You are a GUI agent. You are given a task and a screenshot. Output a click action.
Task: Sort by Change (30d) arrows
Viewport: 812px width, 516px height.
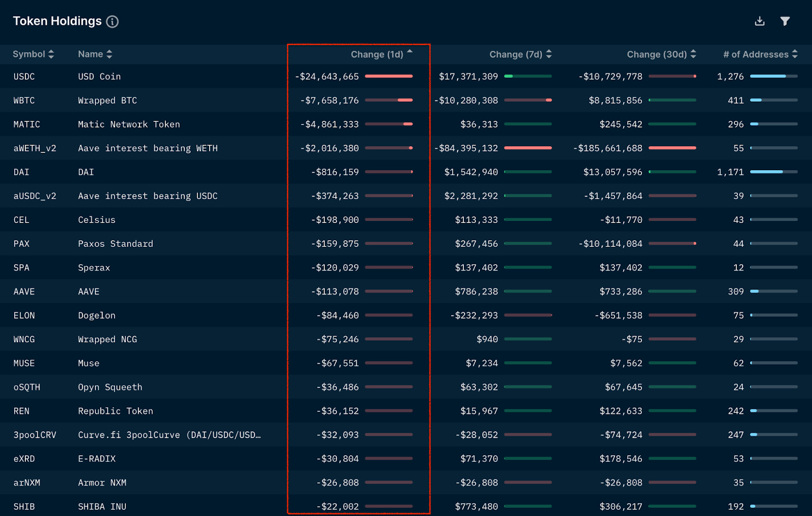(693, 54)
